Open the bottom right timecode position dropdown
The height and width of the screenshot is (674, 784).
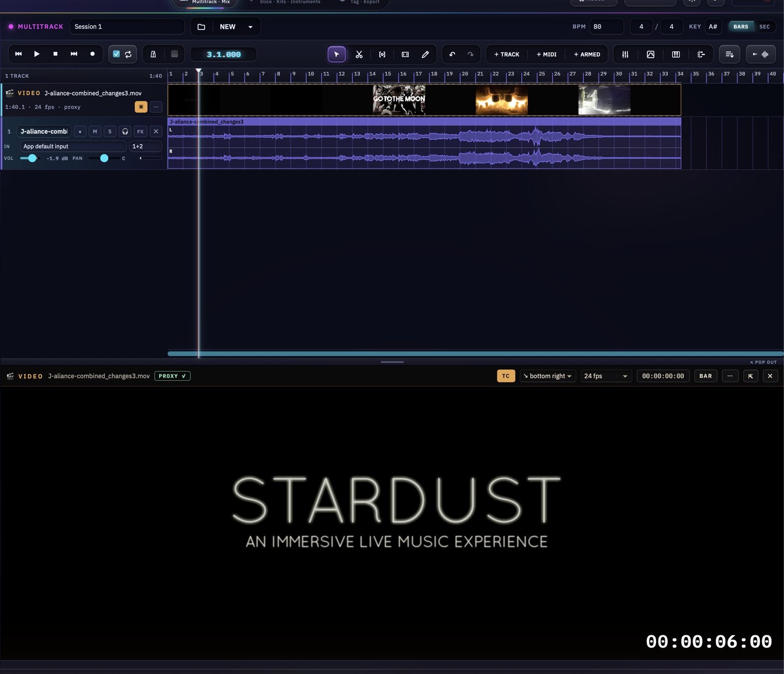tap(547, 376)
